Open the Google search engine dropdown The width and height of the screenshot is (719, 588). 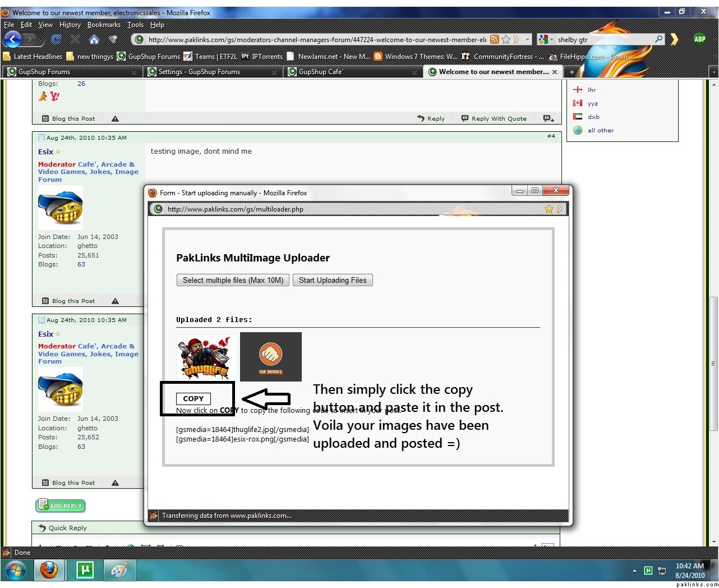(x=543, y=39)
